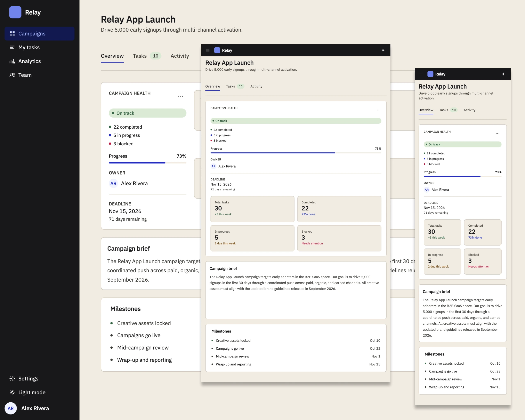Screen dimensions: 525x420
Task: Select Mid-campaign review in right window
Action: 462,379
